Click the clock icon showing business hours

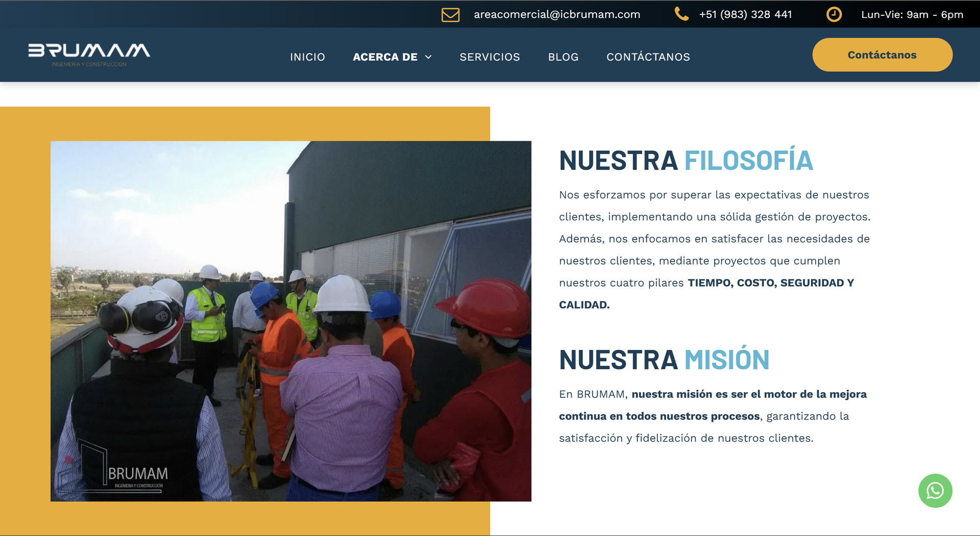(x=834, y=14)
